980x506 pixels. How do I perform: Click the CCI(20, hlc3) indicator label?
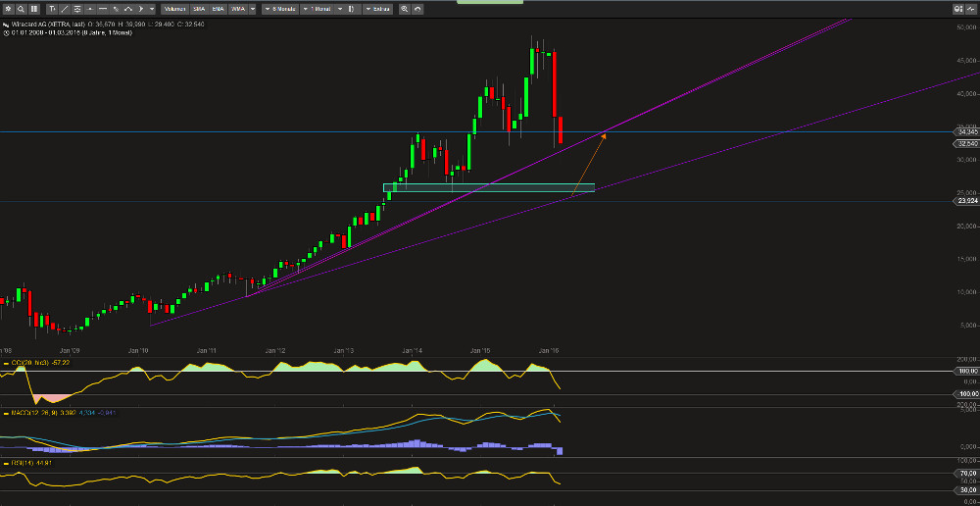(30, 363)
